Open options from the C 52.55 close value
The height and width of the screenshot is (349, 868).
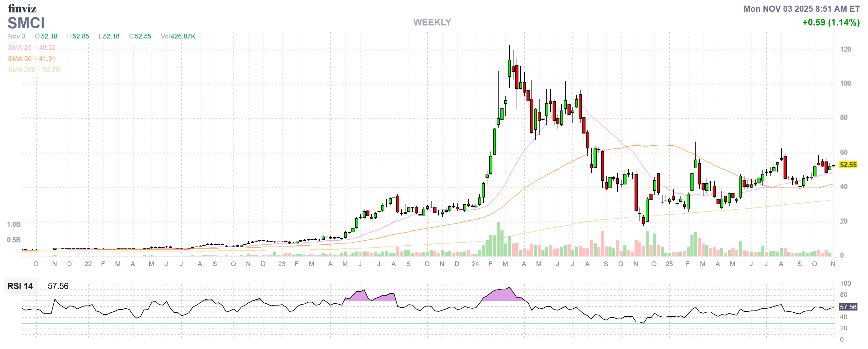[142, 36]
